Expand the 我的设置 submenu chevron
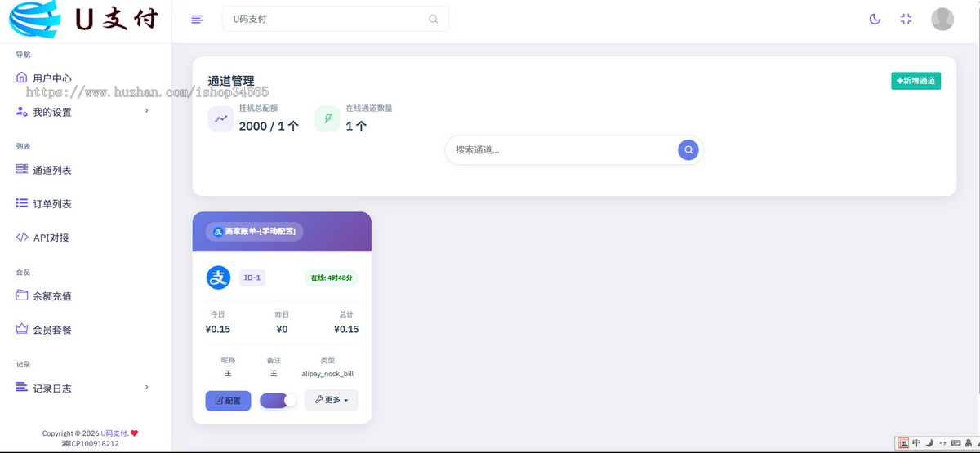980x453 pixels. 146,111
